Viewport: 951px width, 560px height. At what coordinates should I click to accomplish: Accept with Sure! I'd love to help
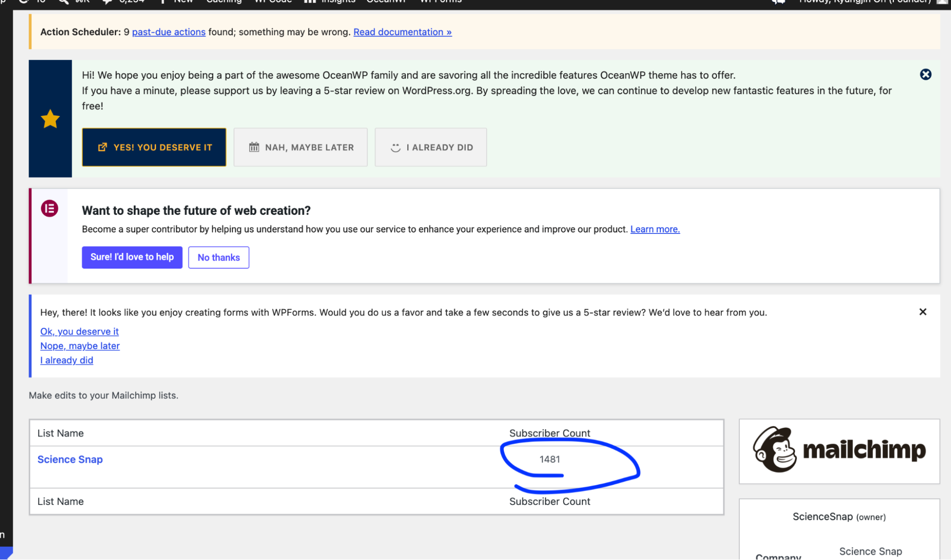tap(132, 257)
